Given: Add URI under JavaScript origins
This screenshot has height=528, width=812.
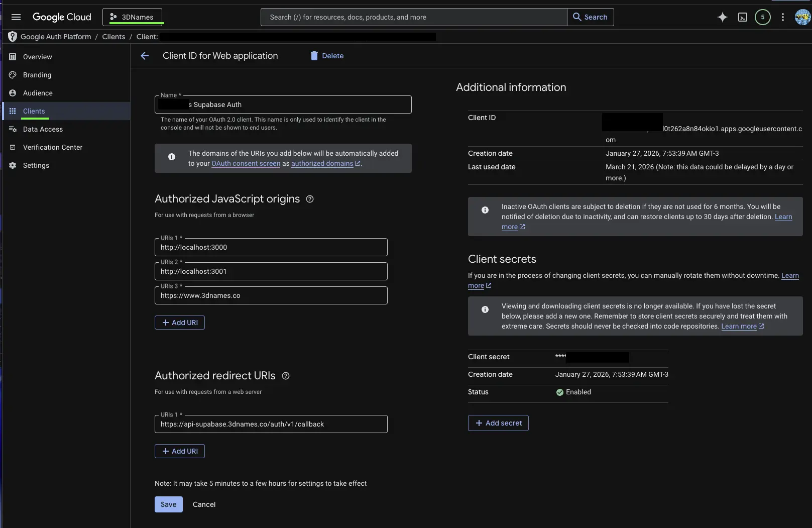Looking at the screenshot, I should tap(180, 323).
